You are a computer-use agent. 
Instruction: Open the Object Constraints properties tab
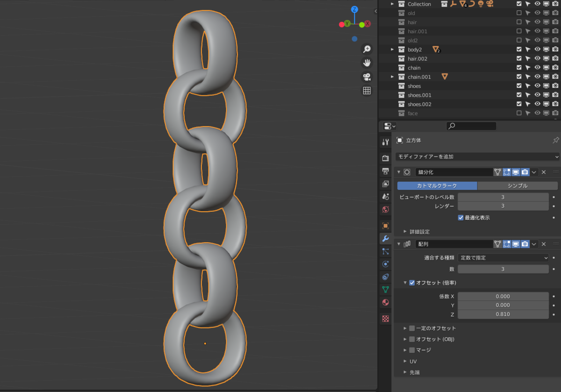385,277
